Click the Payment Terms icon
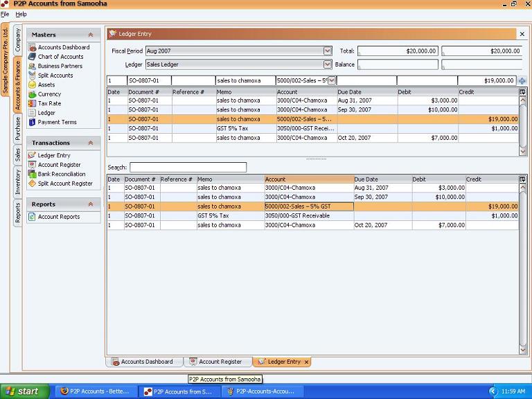This screenshot has width=532, height=399. [33, 122]
